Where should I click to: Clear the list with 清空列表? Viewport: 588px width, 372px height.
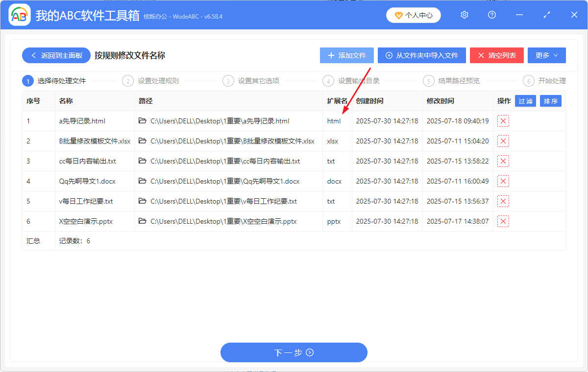pyautogui.click(x=496, y=55)
